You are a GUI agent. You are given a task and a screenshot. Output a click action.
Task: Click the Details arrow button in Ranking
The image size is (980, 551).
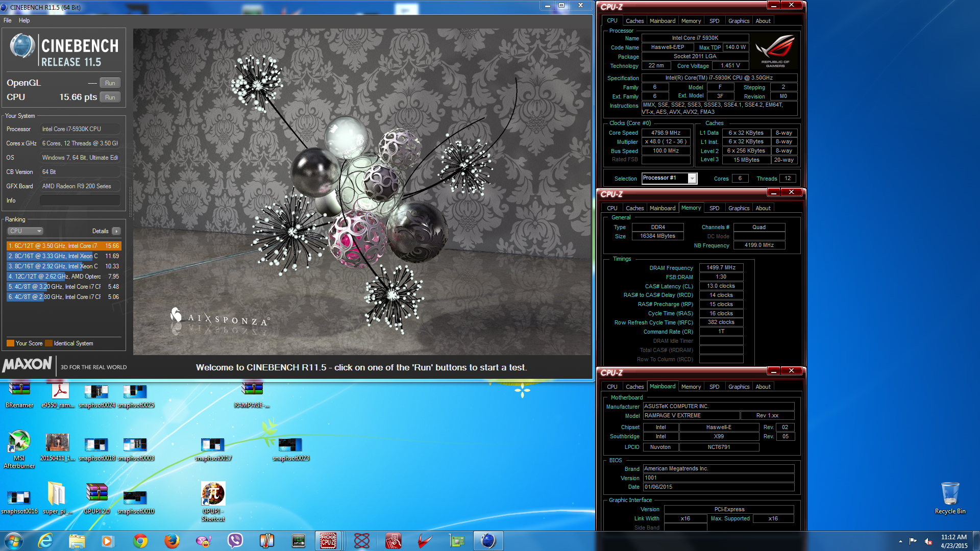click(x=116, y=231)
